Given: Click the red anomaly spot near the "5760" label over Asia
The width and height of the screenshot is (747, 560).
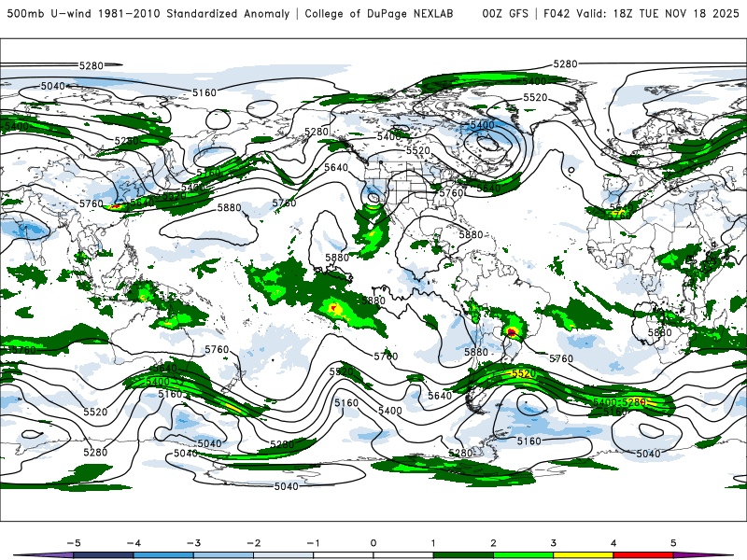Looking at the screenshot, I should click(x=115, y=206).
